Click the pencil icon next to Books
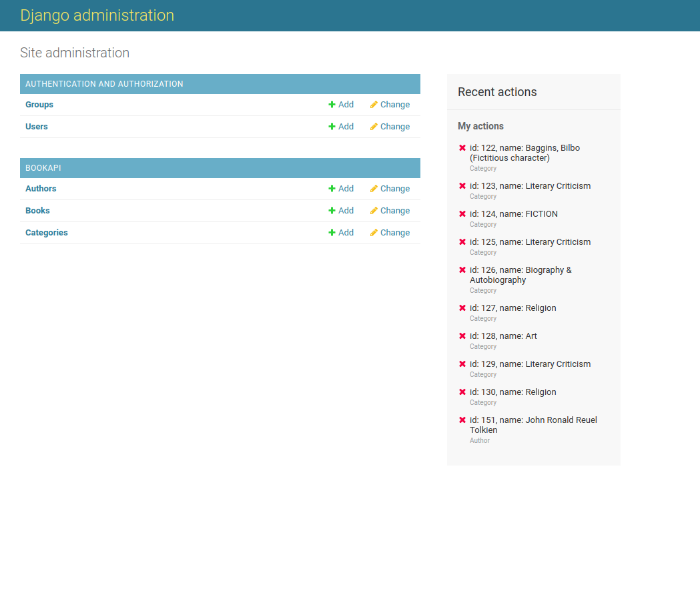Image resolution: width=700 pixels, height=593 pixels. click(x=374, y=211)
